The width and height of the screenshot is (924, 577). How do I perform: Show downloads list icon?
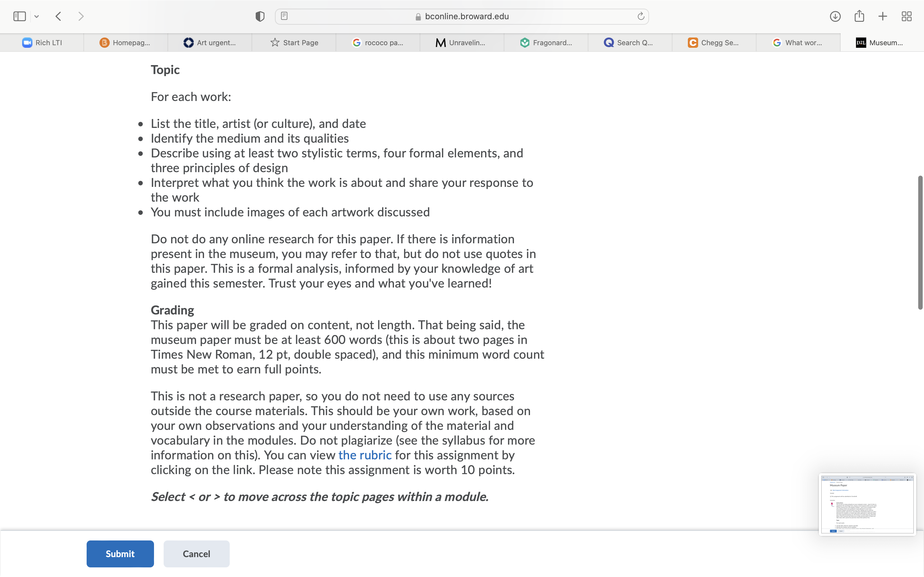(835, 16)
